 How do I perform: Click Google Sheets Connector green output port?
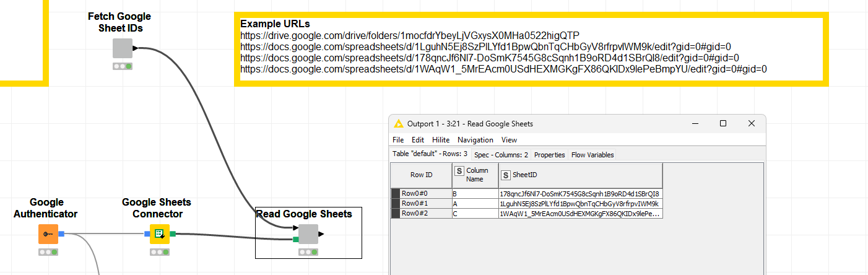click(173, 234)
